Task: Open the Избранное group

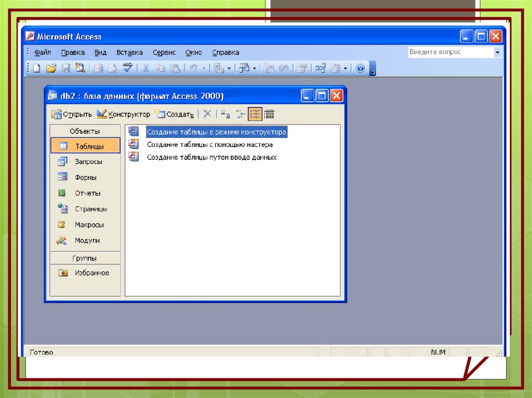Action: point(86,273)
